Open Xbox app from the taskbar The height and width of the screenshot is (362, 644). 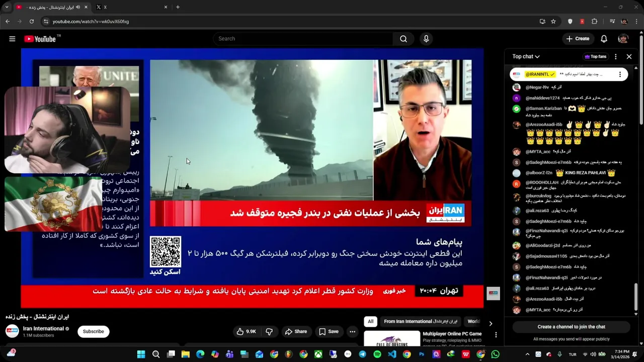point(318,354)
